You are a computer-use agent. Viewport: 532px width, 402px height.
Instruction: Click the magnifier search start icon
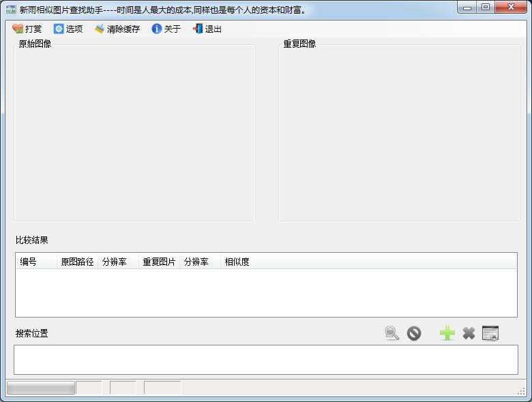click(x=392, y=333)
